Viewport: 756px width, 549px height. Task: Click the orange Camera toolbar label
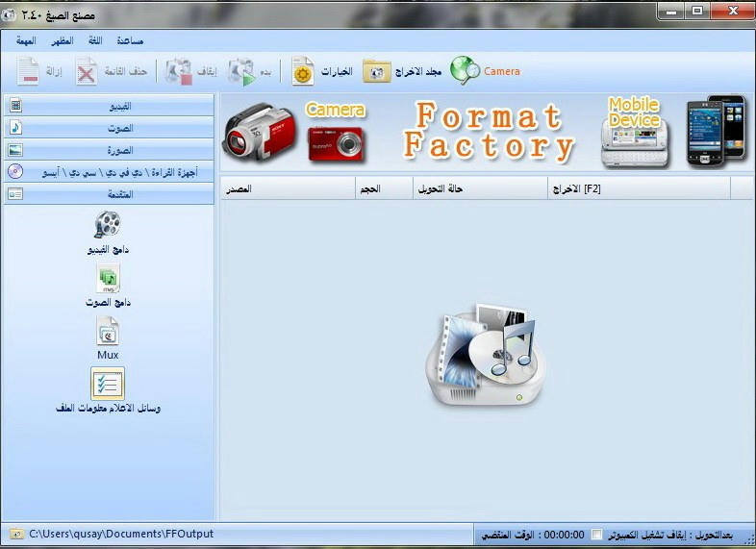502,71
